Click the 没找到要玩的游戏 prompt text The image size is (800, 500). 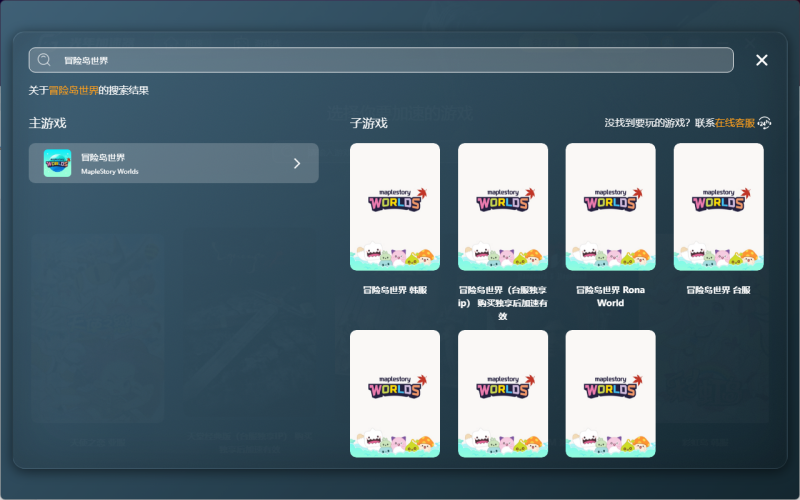647,123
